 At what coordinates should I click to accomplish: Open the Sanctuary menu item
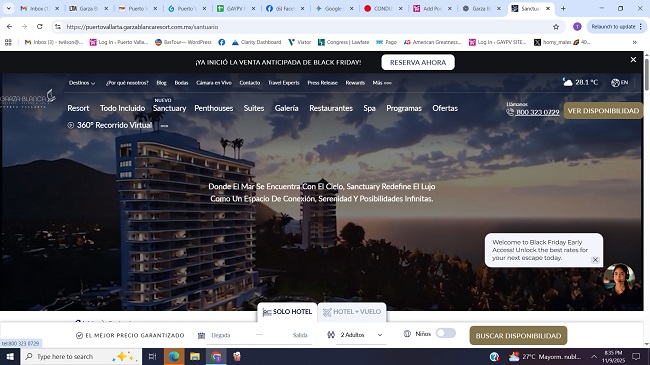click(169, 108)
